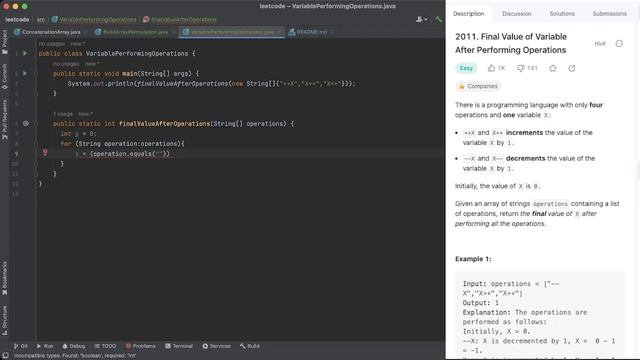
Task: Open the Bookmarks tool window
Action: 4,278
